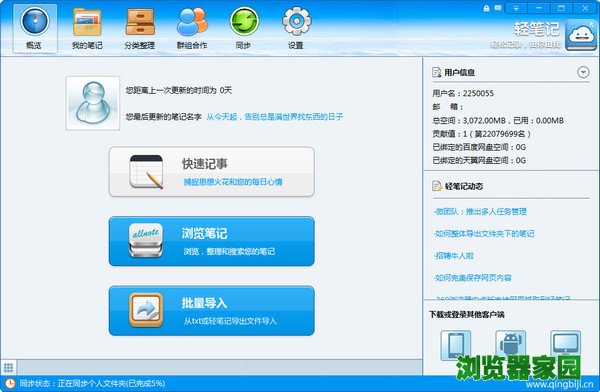Click the sync status clock icon

coord(10,384)
